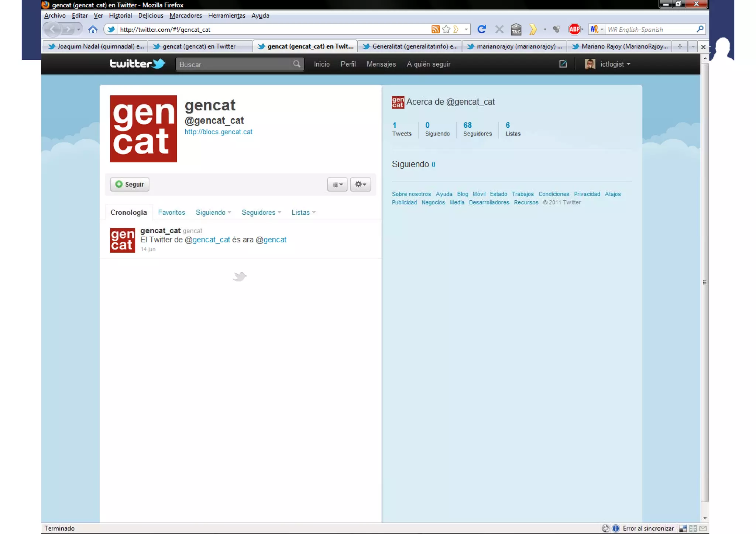Viewport: 756px width, 534px height.
Task: Click the Twitter search magnifier icon
Action: point(296,64)
